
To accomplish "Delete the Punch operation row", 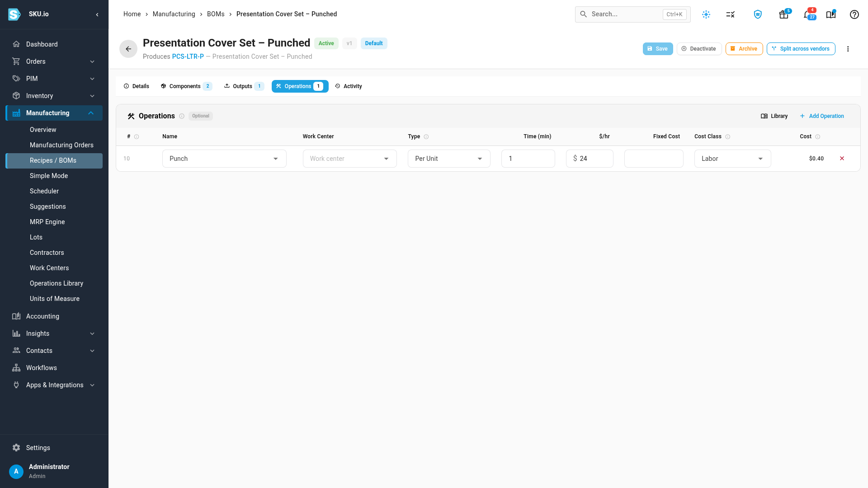I will 842,159.
